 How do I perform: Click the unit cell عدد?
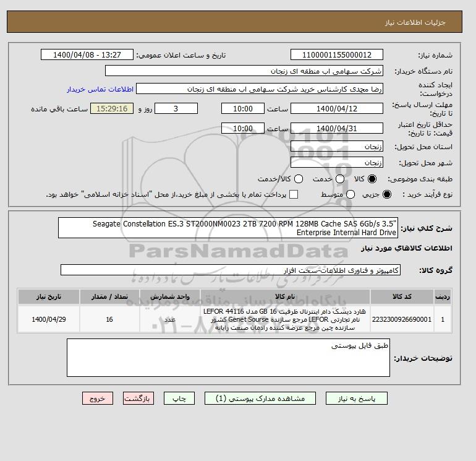click(170, 319)
